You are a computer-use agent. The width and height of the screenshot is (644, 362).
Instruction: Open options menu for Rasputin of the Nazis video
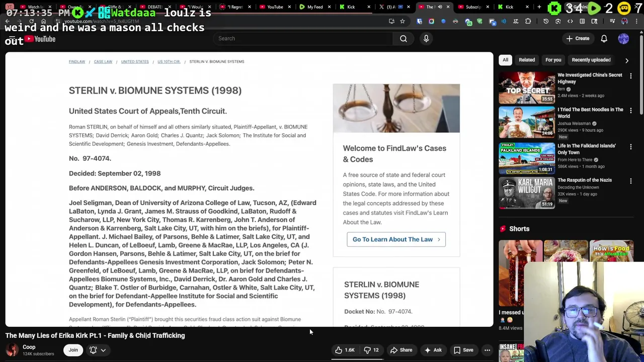pyautogui.click(x=631, y=181)
